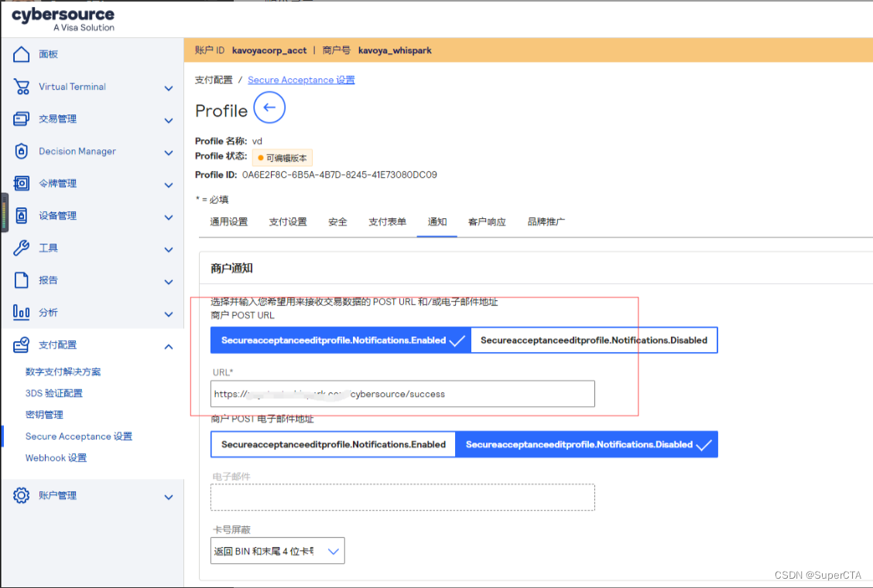
Task: Open 3DS 验证配置 in sidebar
Action: point(54,393)
